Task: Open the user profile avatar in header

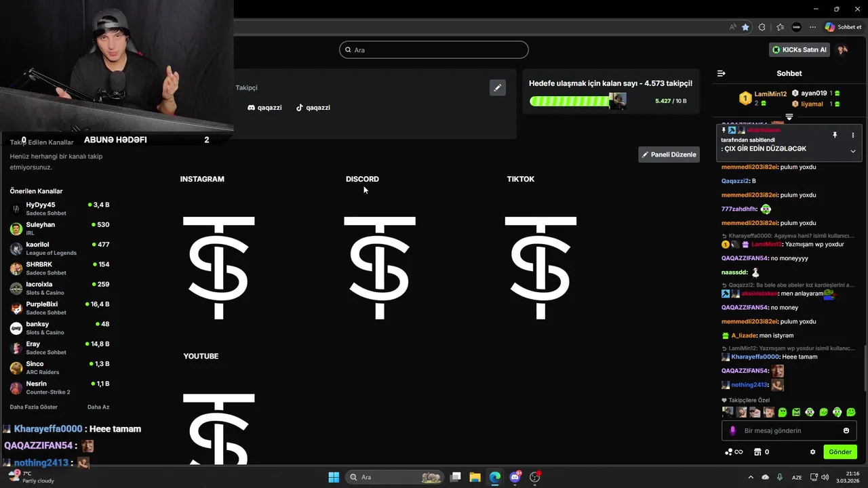Action: [x=842, y=49]
